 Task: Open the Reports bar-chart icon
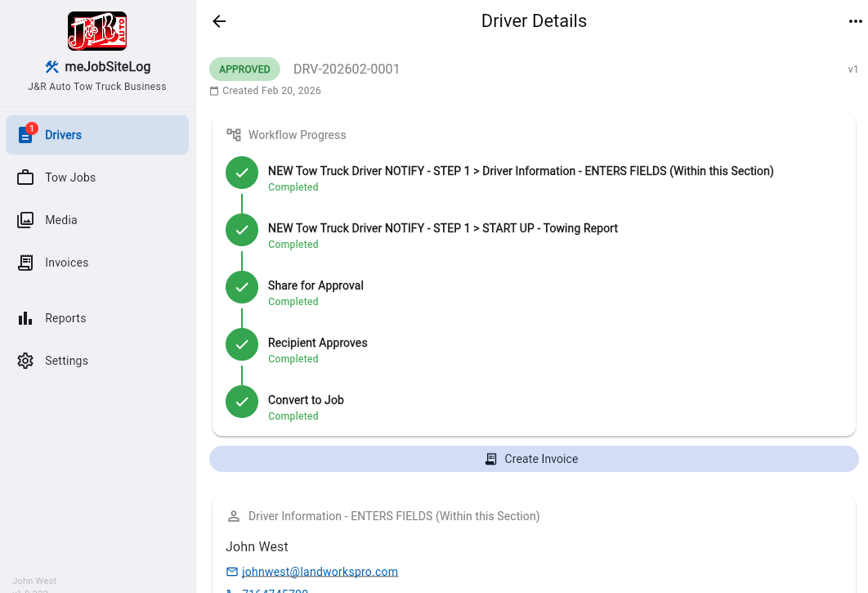tap(25, 317)
